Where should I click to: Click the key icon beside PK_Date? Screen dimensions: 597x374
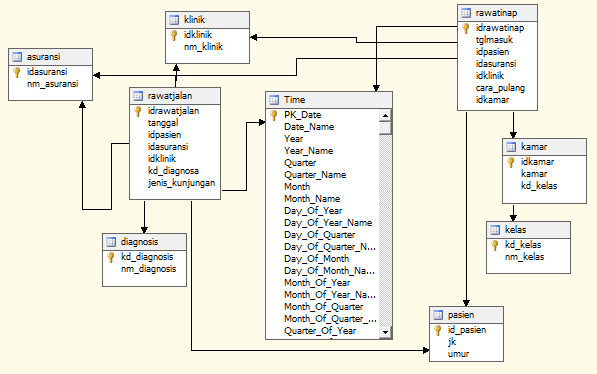(274, 115)
